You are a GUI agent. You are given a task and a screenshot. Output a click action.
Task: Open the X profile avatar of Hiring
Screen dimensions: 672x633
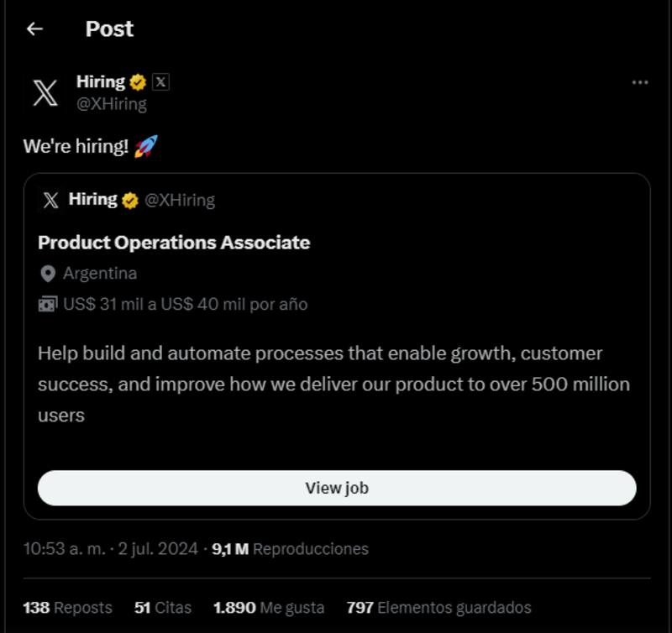pyautogui.click(x=45, y=92)
